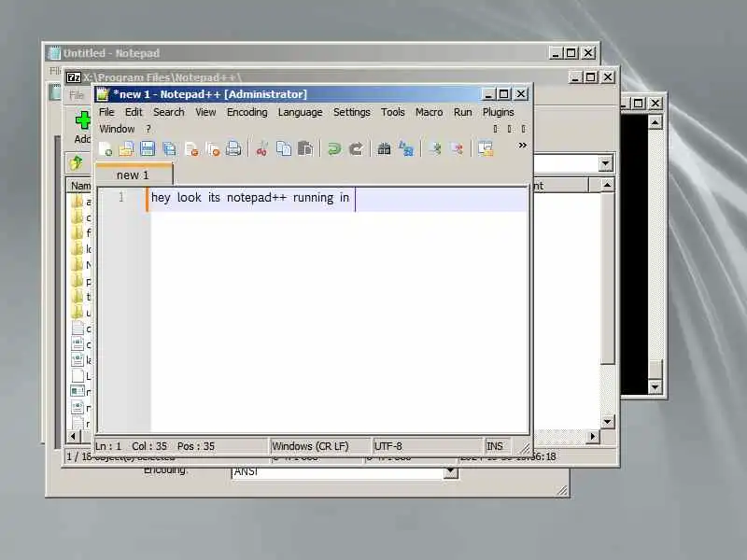Click the up-folder icon in 7-Zip window
Screen dimensions: 747x560
click(x=77, y=163)
